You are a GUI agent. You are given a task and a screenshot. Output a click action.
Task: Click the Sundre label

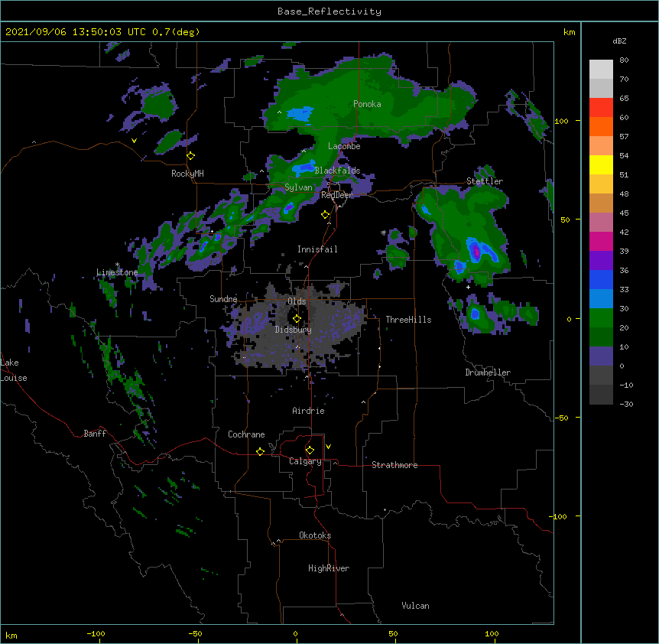click(223, 299)
